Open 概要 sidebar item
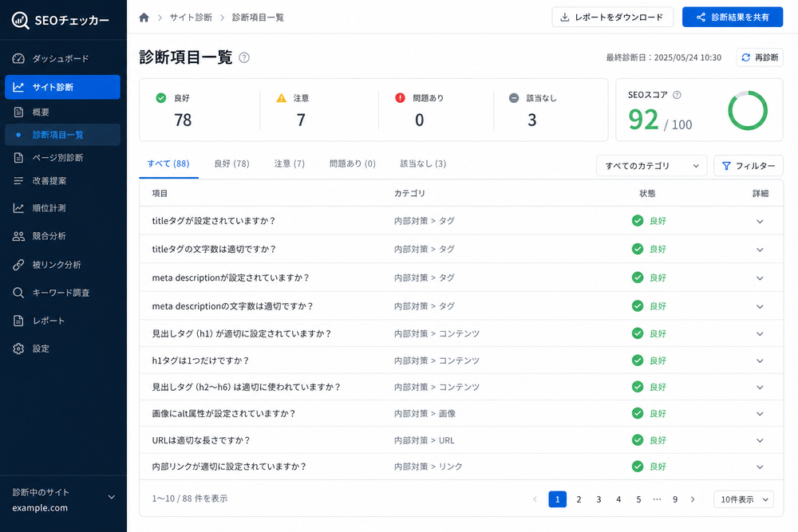 point(62,112)
